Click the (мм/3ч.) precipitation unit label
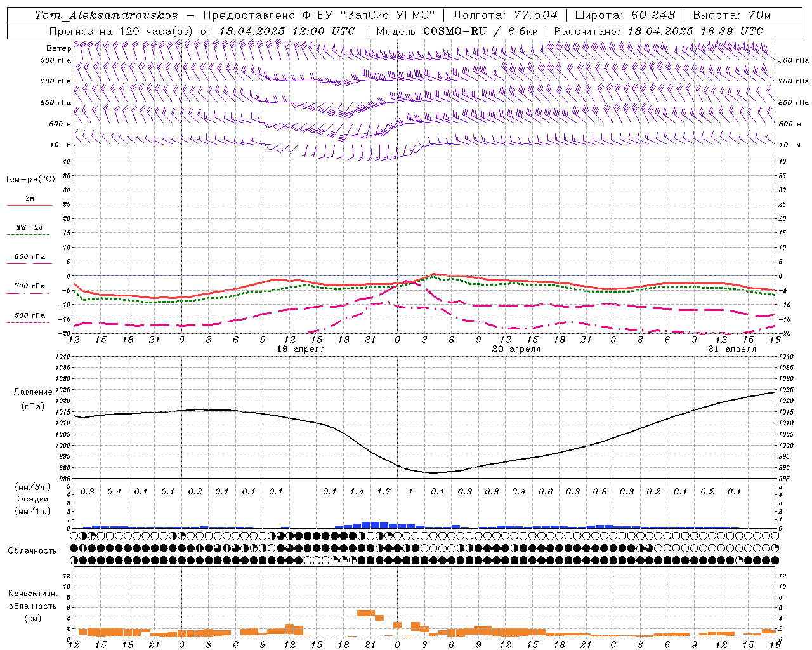The width and height of the screenshot is (812, 650). point(33,487)
